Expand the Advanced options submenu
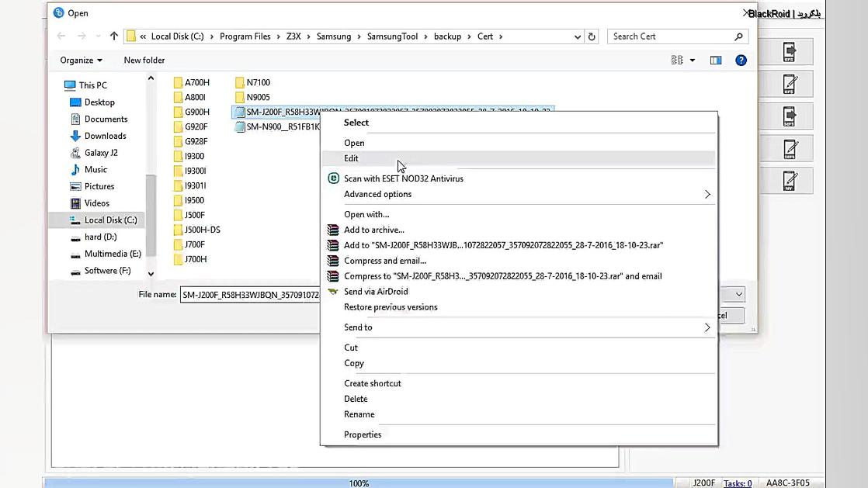This screenshot has width=868, height=488. pyautogui.click(x=707, y=194)
